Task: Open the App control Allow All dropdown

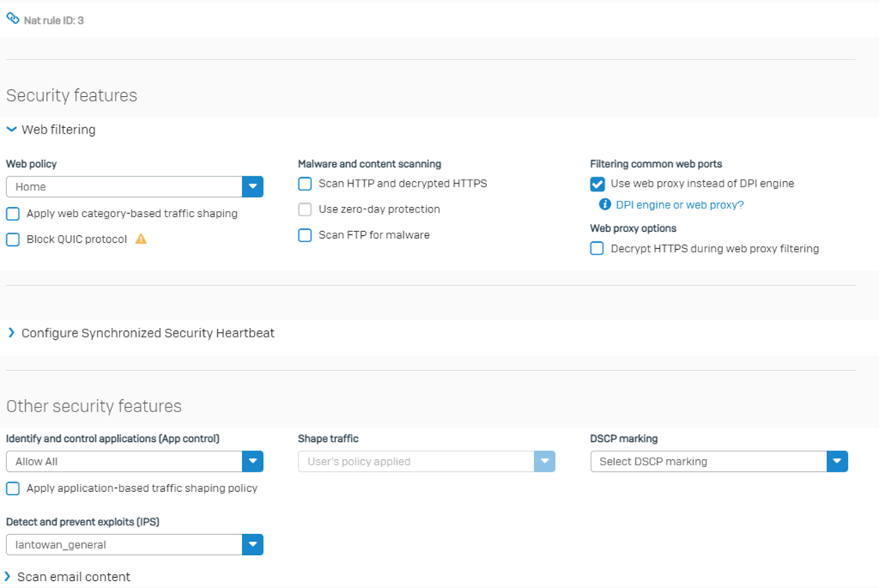Action: pos(252,461)
